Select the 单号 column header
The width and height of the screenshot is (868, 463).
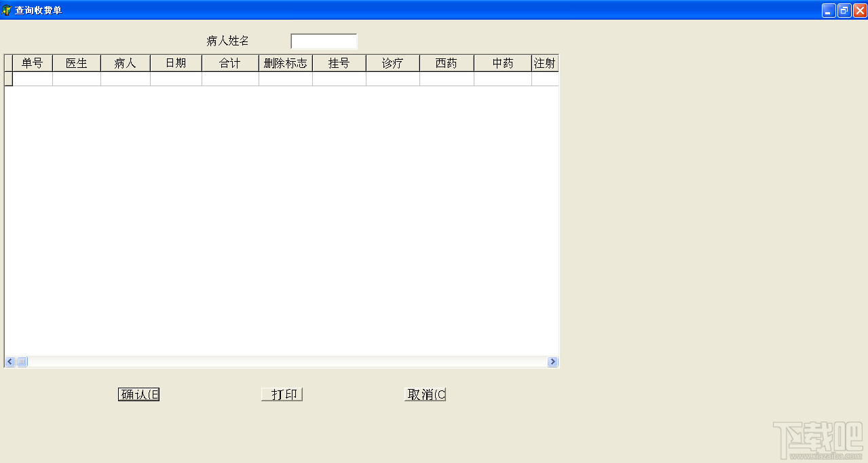point(32,62)
